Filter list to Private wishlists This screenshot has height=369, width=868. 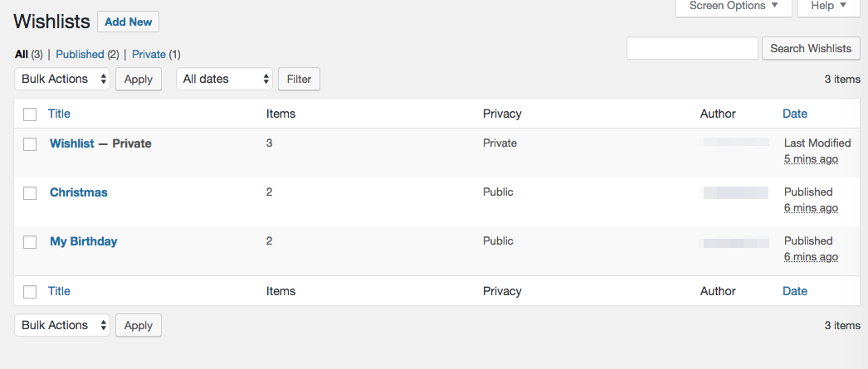149,55
